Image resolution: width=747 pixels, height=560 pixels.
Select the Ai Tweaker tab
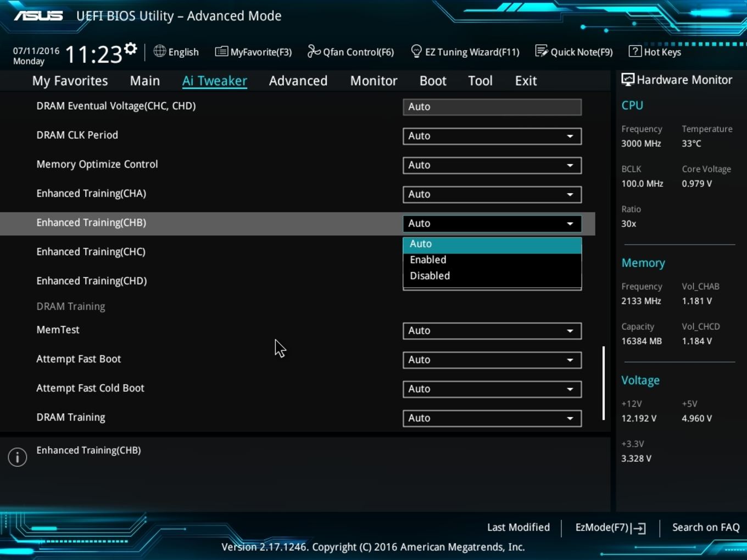click(214, 81)
